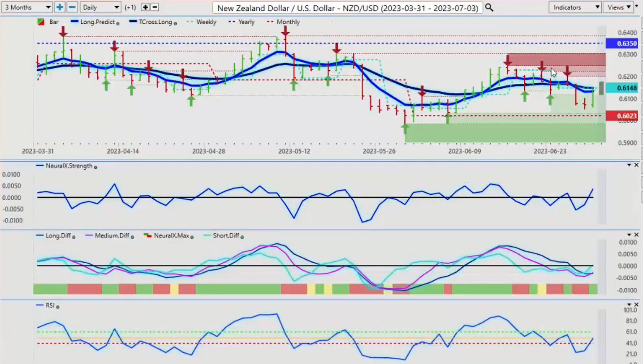Click the black plus forecast increment button

[x=145, y=7]
